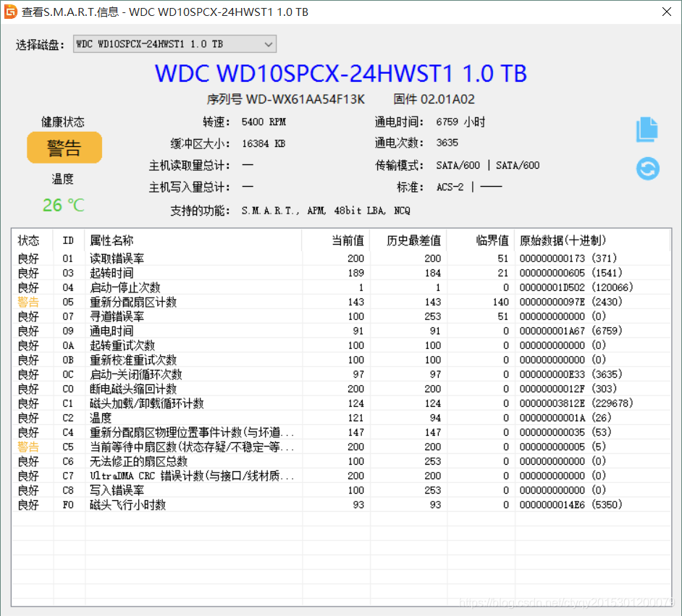Click the serial number WD-WX61AA54F13K
The width and height of the screenshot is (682, 616).
click(x=306, y=100)
